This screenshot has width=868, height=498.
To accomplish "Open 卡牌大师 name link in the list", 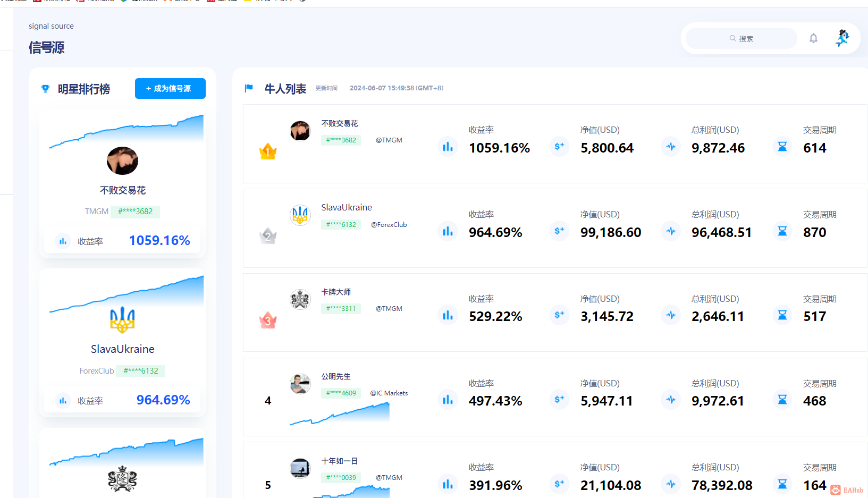I will pos(336,292).
